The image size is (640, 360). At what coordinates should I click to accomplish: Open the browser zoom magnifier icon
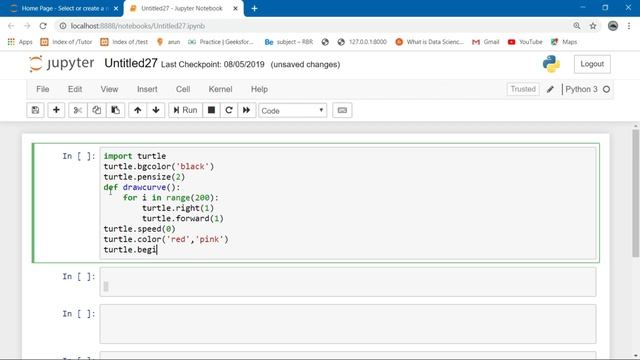pyautogui.click(x=577, y=26)
